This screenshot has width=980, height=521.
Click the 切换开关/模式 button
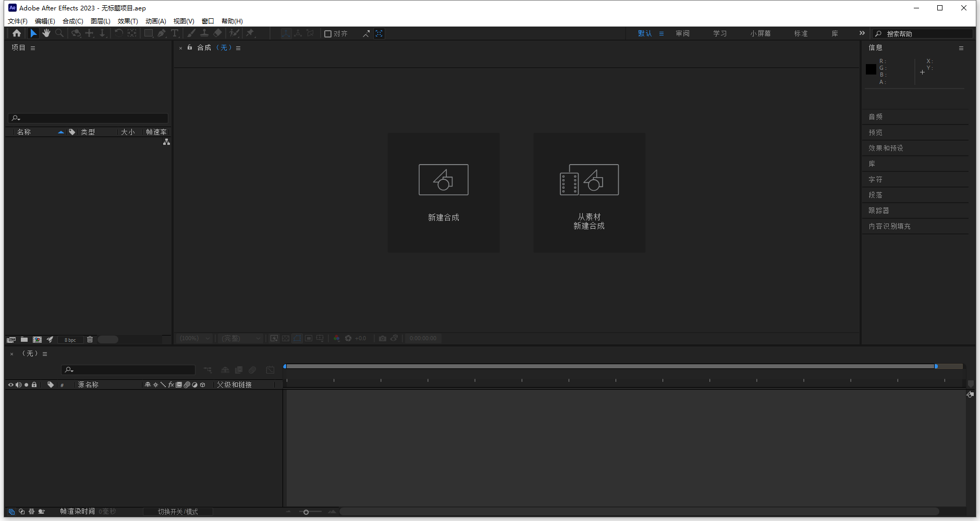(178, 512)
